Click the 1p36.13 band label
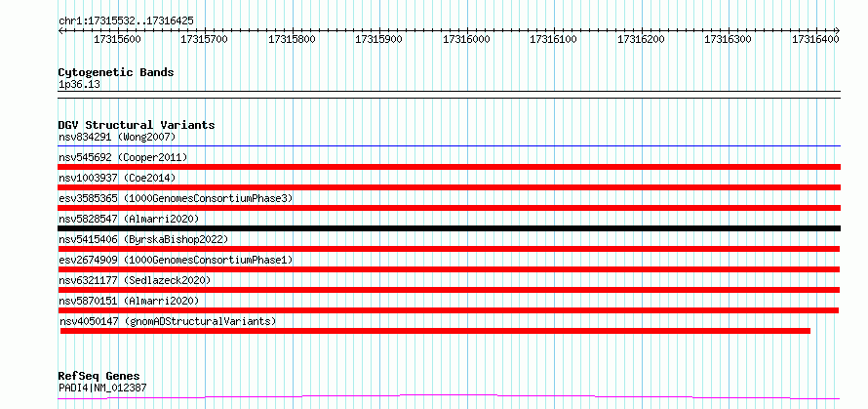This screenshot has width=868, height=409. click(x=79, y=85)
